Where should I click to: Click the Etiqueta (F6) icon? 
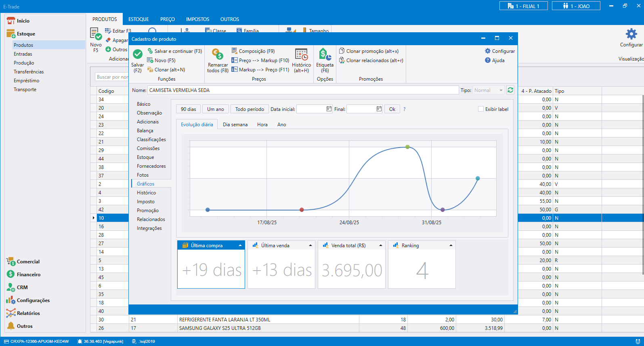coord(325,54)
